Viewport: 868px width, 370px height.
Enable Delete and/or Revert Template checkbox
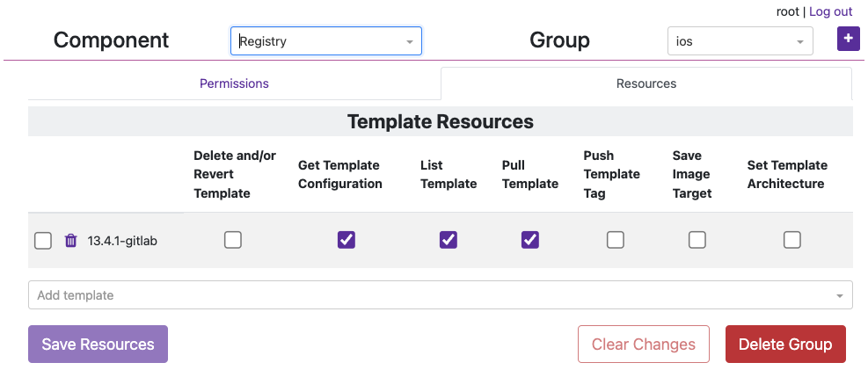(233, 240)
